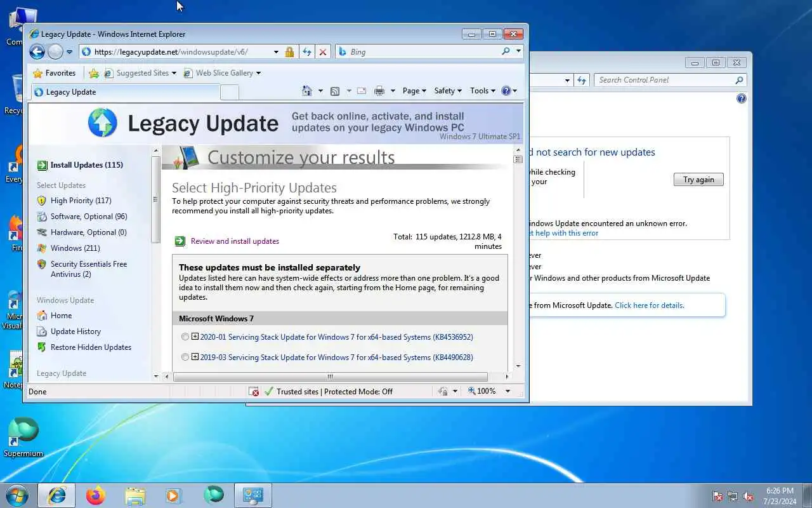Click the Add to Favorites Bar star icon
The width and height of the screenshot is (812, 508).
94,73
